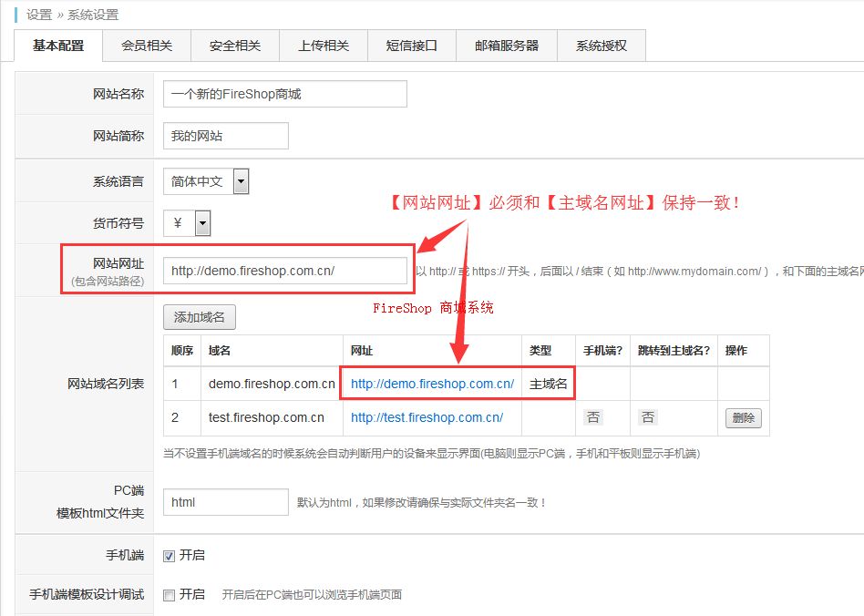Image resolution: width=864 pixels, height=616 pixels.
Task: Open the http://demo.fireshop.com.cn/ link in table
Action: tap(433, 384)
